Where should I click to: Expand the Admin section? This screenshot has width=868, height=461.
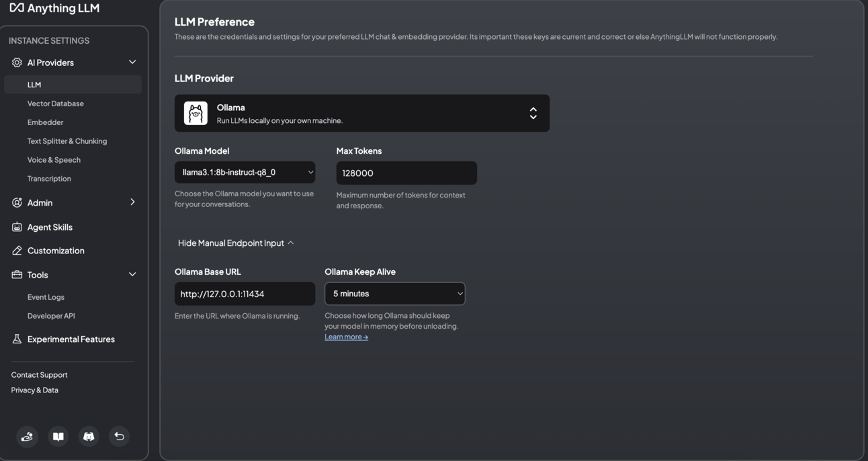click(x=132, y=202)
